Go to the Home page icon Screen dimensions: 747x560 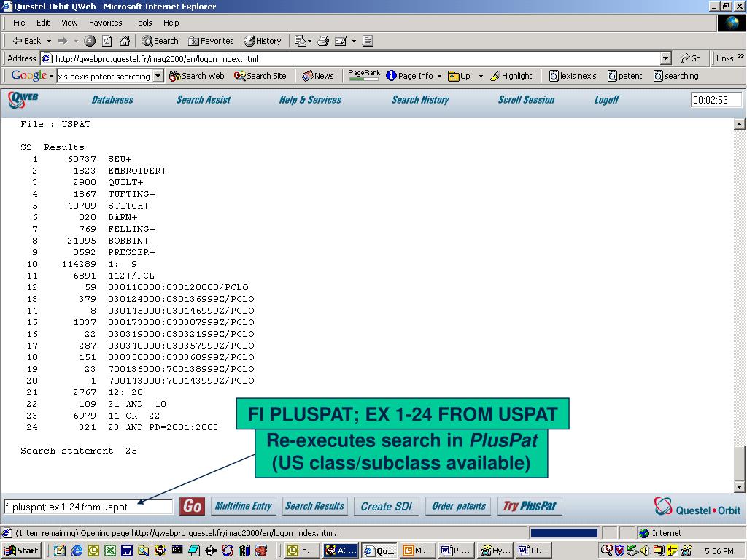click(x=125, y=41)
